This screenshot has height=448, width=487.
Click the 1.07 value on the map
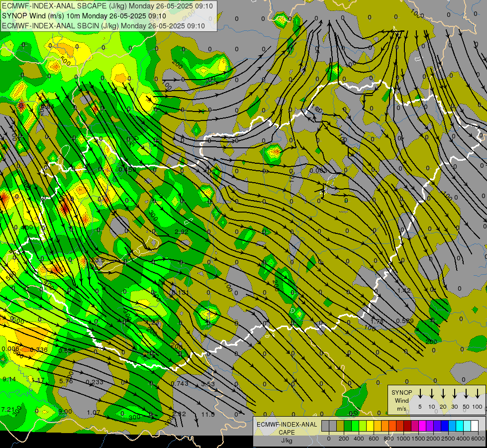pos(94,413)
